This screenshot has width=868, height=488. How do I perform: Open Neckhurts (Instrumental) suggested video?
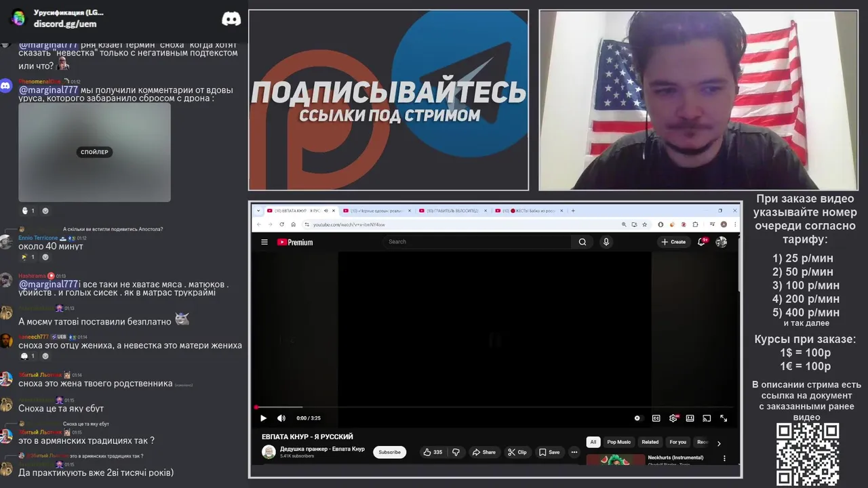click(x=675, y=457)
